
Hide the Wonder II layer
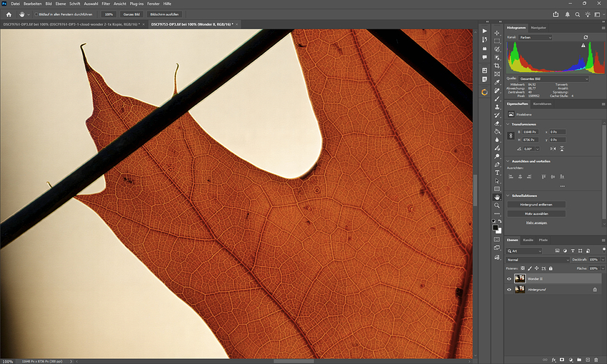point(509,279)
